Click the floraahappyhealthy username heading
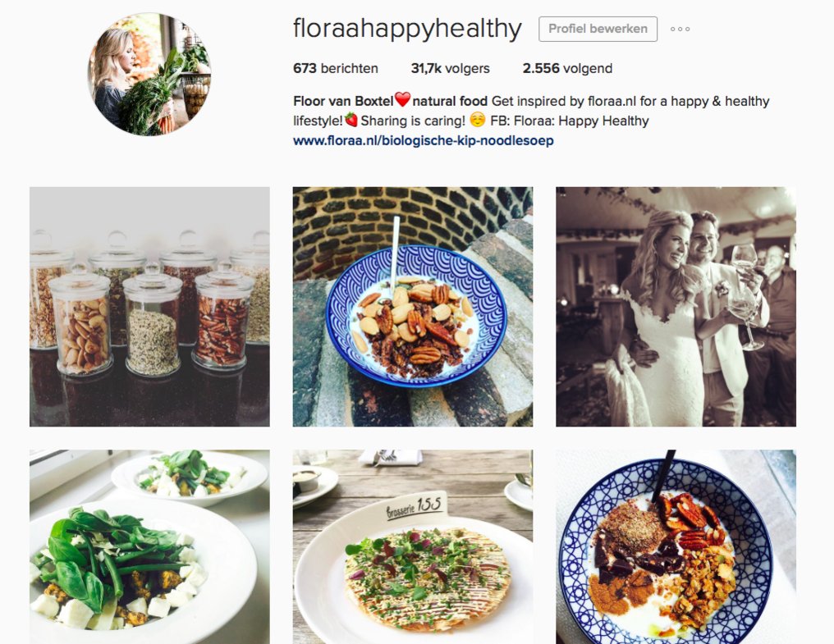834x644 pixels. [x=407, y=29]
